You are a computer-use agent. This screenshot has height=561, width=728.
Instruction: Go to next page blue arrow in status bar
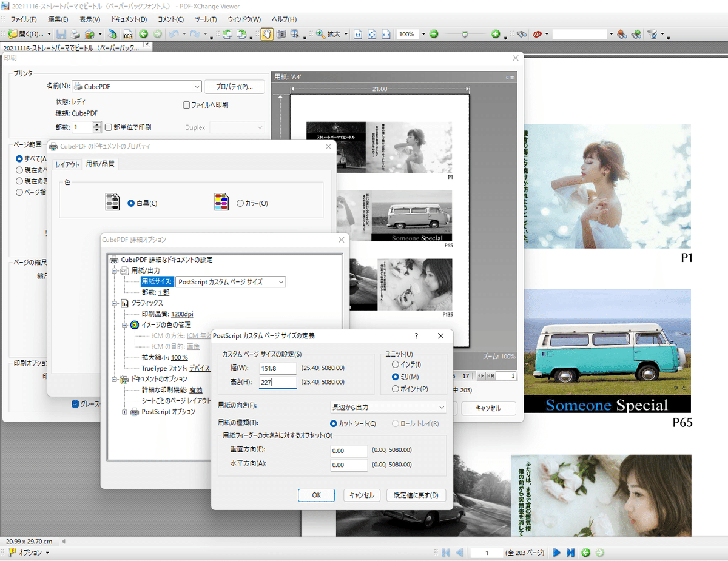[556, 553]
